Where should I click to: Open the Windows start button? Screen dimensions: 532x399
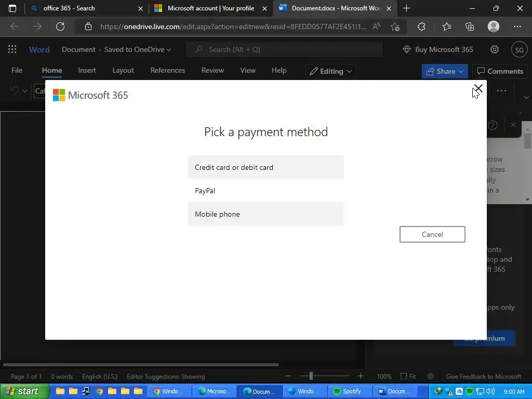(x=24, y=391)
